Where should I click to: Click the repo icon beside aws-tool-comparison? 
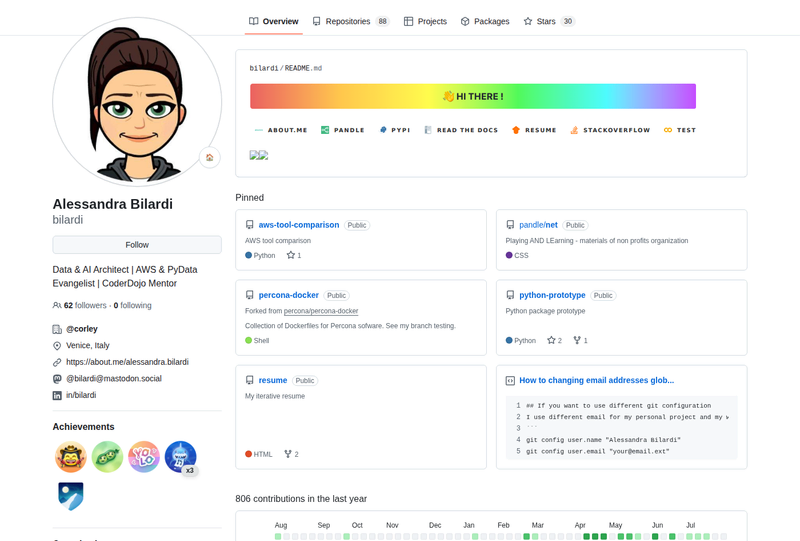[249, 225]
